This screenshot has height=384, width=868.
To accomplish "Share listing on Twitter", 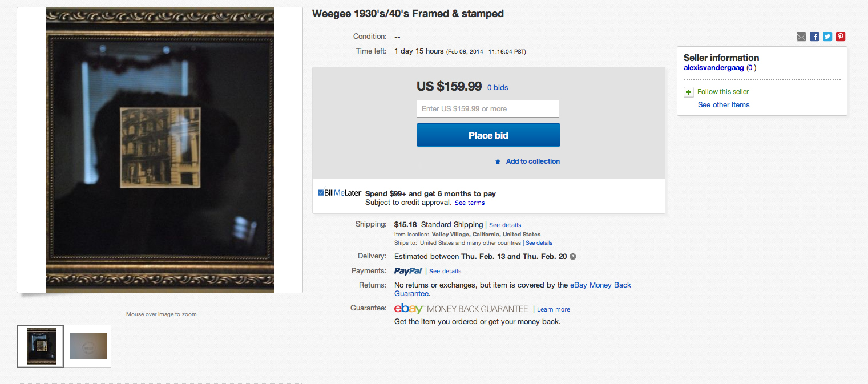I will pyautogui.click(x=827, y=37).
